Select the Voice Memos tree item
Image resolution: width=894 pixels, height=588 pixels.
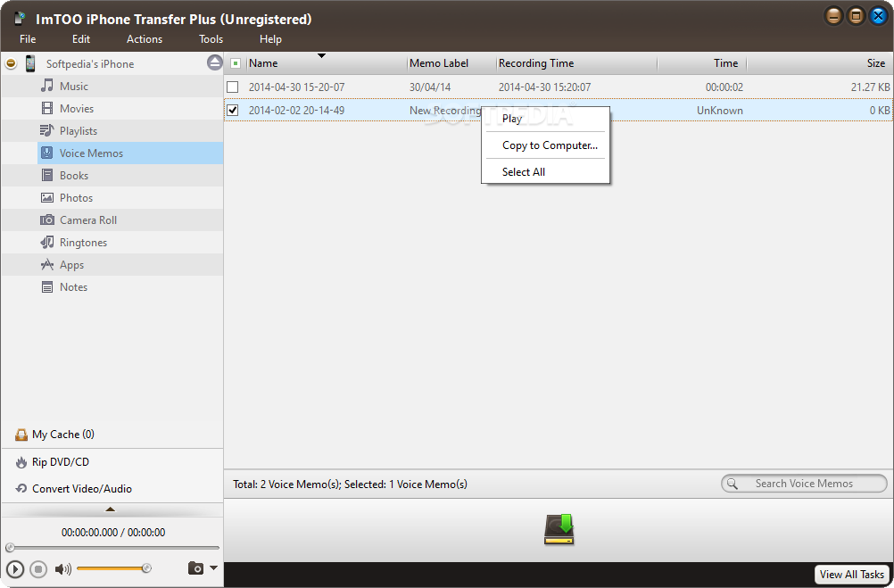(130, 153)
